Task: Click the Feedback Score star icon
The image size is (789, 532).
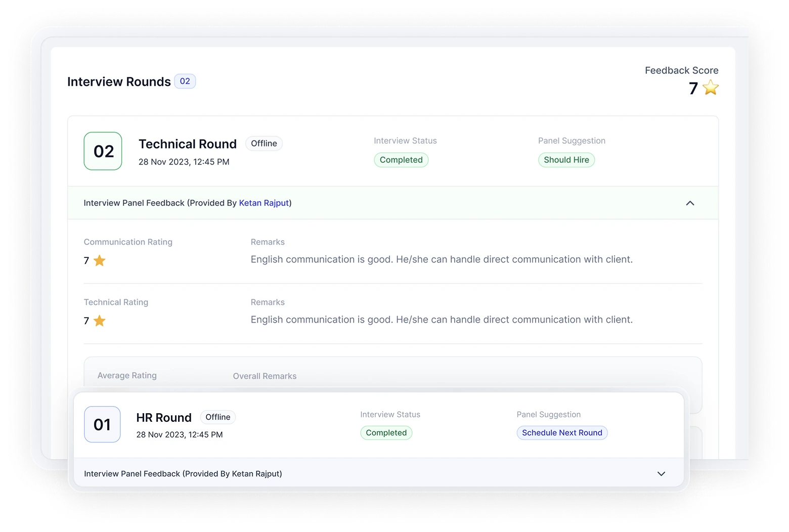Action: [x=711, y=87]
